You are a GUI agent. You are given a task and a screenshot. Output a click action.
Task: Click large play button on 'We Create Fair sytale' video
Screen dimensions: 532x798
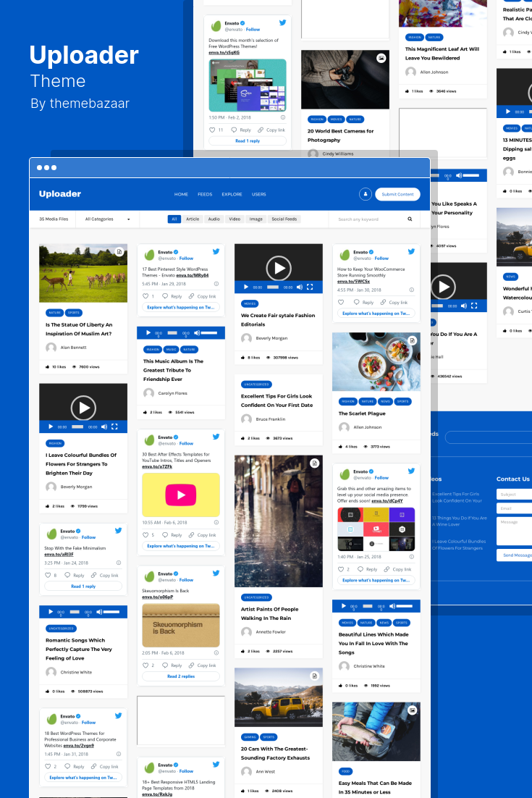[279, 268]
